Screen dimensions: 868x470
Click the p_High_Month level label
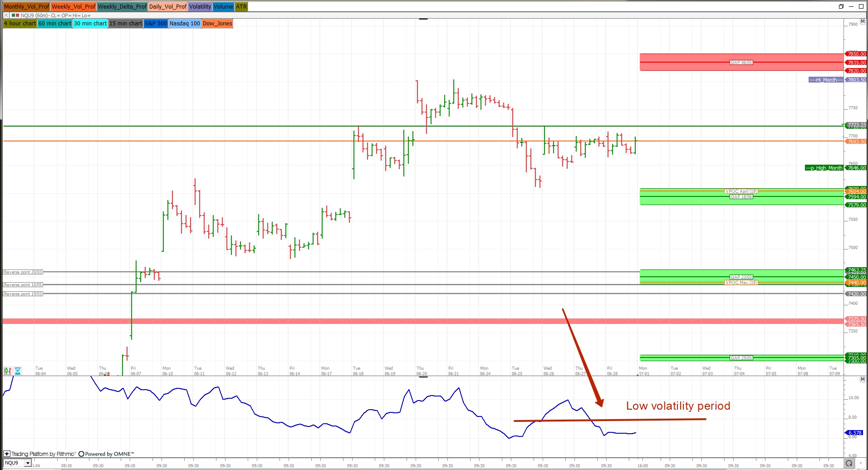[x=824, y=168]
